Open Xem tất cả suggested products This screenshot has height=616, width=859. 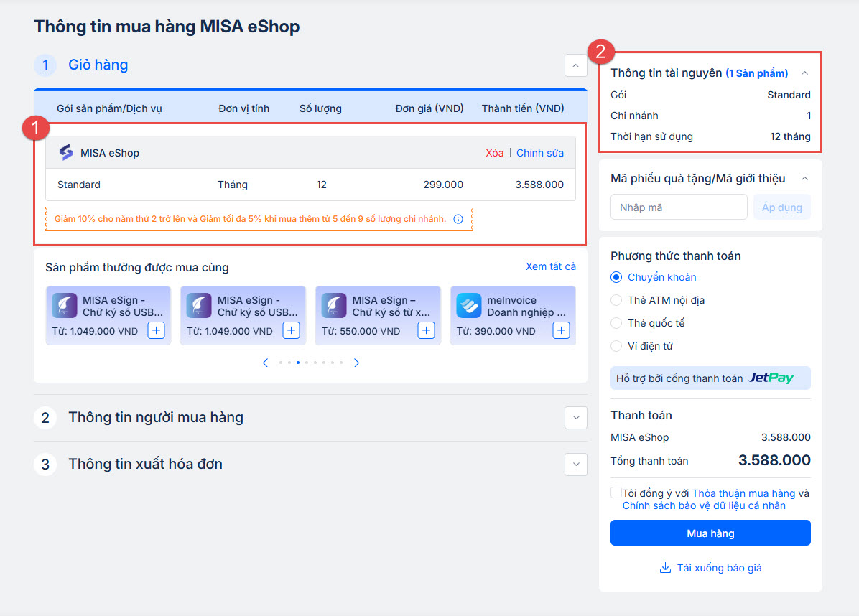551,266
